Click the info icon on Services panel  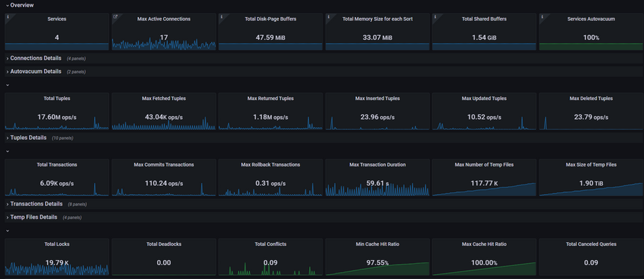[8, 16]
